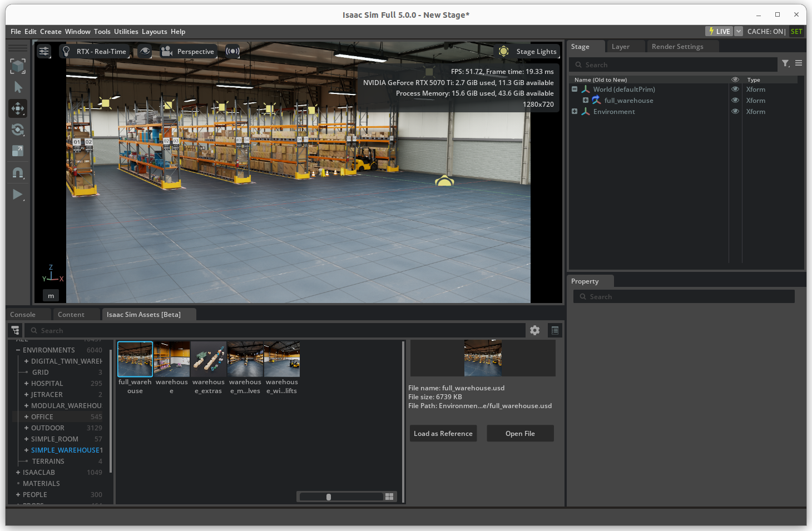812x531 pixels.
Task: Expand the Environment prim in Stage tree
Action: point(575,111)
